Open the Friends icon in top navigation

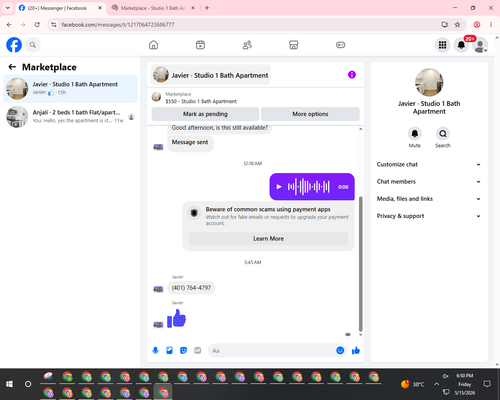tap(247, 45)
